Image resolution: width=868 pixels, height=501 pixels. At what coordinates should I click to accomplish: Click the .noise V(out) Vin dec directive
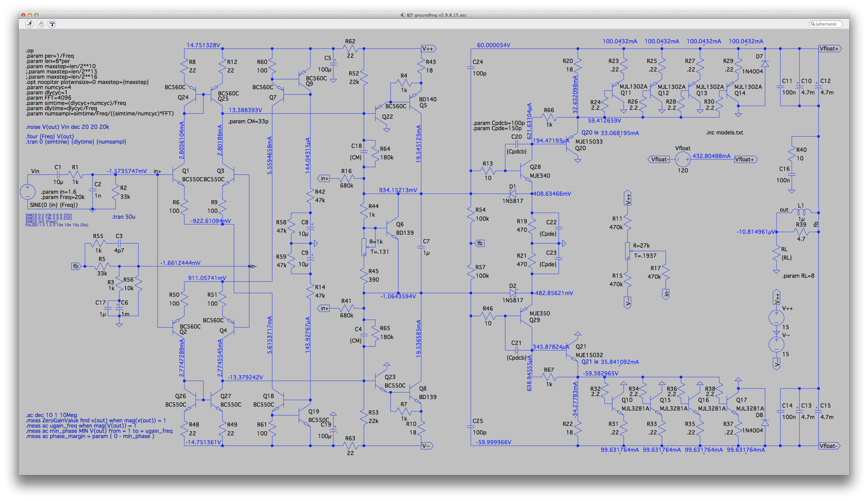[x=68, y=127]
